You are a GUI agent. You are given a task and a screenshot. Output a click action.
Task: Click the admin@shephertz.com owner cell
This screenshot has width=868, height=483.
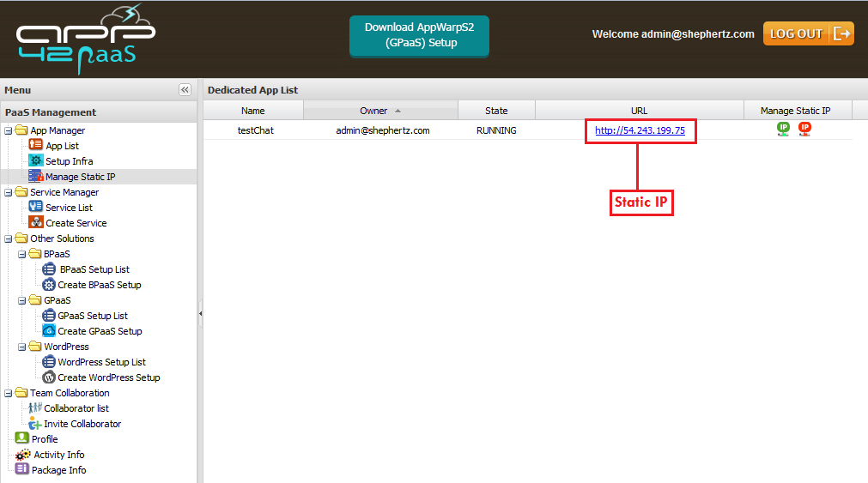pos(383,130)
